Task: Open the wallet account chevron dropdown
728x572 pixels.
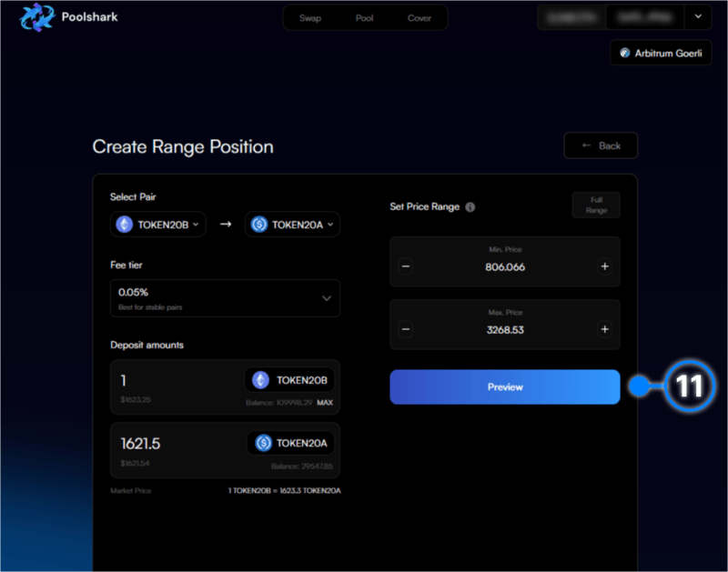Action: (697, 16)
